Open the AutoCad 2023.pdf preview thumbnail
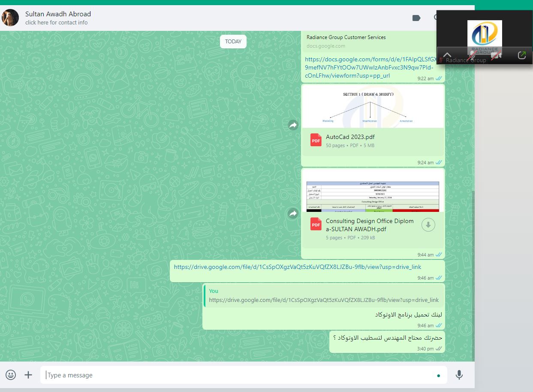 pos(373,106)
